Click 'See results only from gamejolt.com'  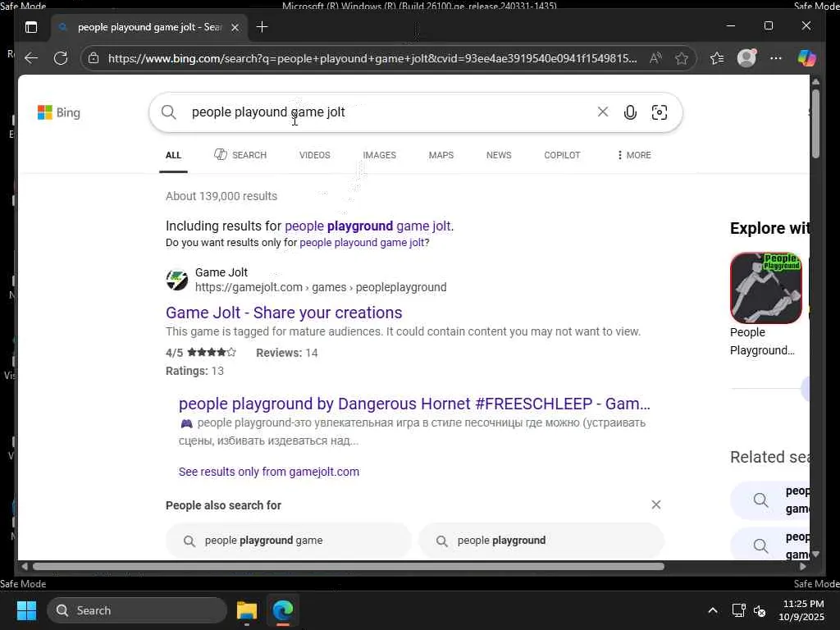point(269,472)
